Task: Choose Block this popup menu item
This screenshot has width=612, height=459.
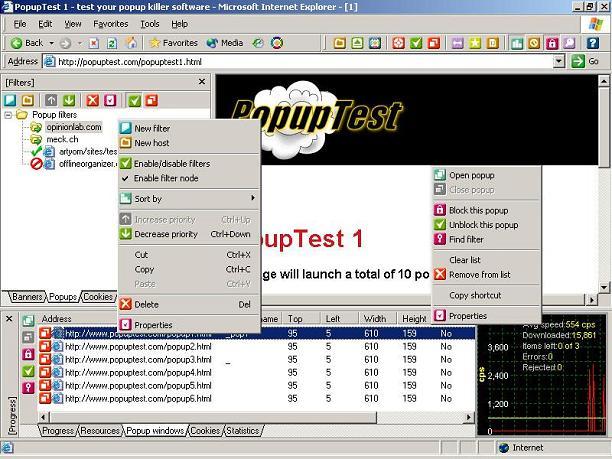Action: [x=486, y=210]
